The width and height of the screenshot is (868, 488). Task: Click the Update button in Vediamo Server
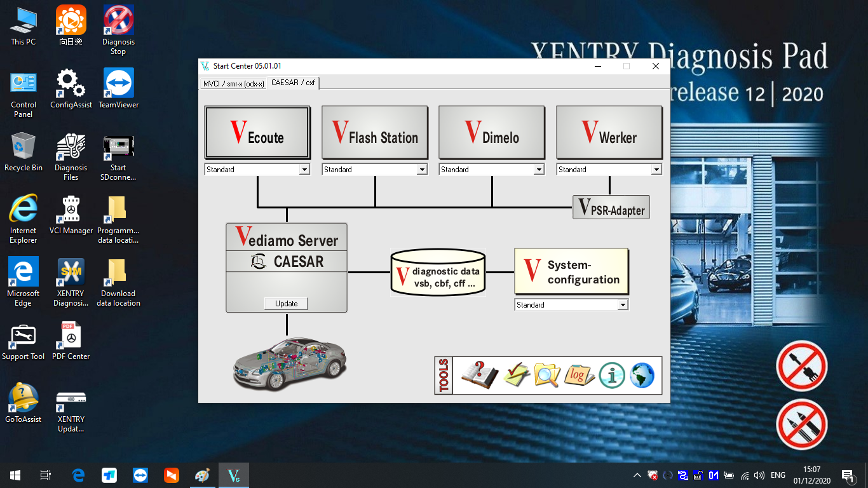286,304
